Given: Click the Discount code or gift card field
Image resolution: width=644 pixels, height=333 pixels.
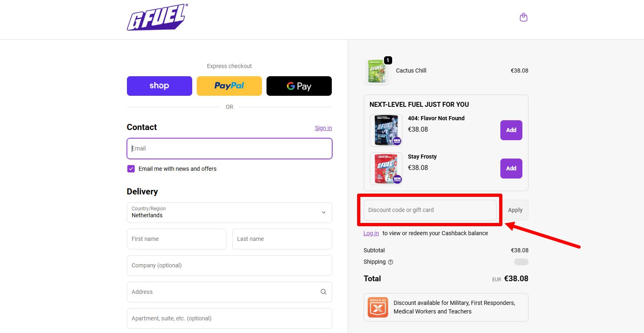Looking at the screenshot, I should tap(430, 210).
